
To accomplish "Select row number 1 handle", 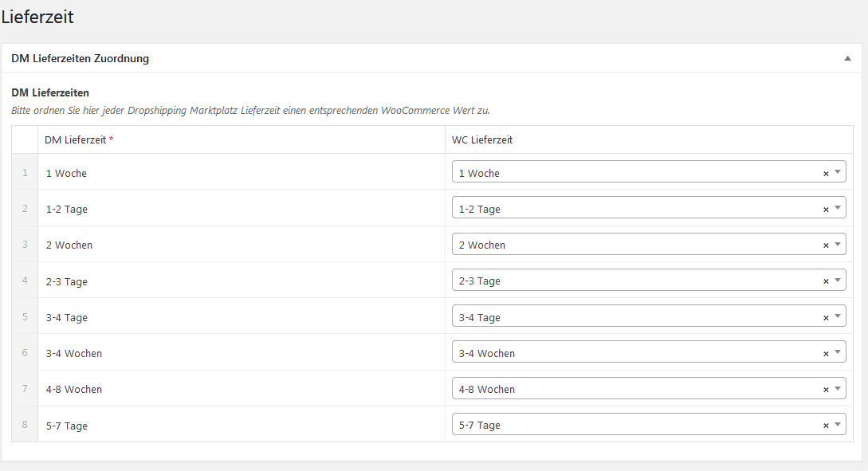I will [x=25, y=173].
